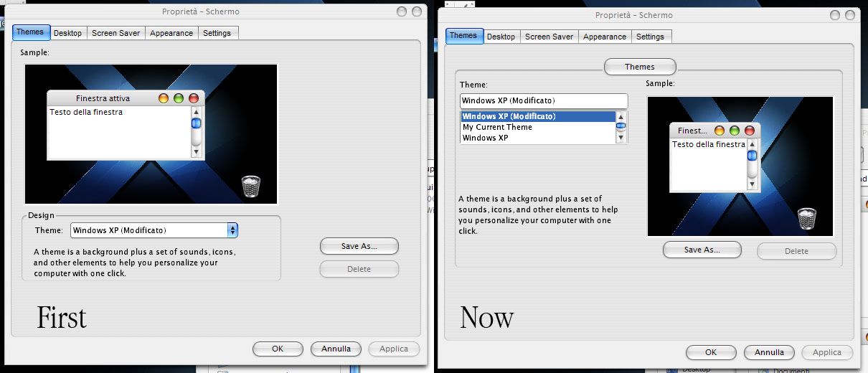868x373 pixels.
Task: Open Theme dropdown showing Windows XP (Modificato)
Action: point(154,230)
